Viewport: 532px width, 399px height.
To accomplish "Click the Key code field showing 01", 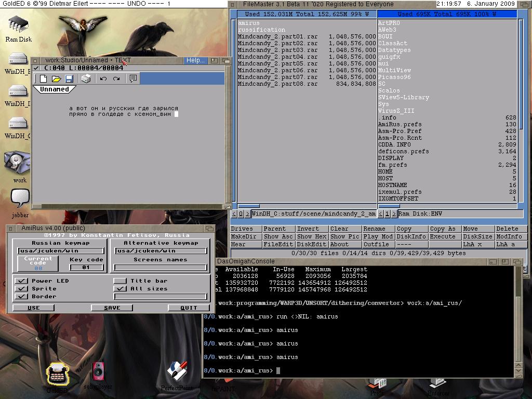I will coord(86,268).
